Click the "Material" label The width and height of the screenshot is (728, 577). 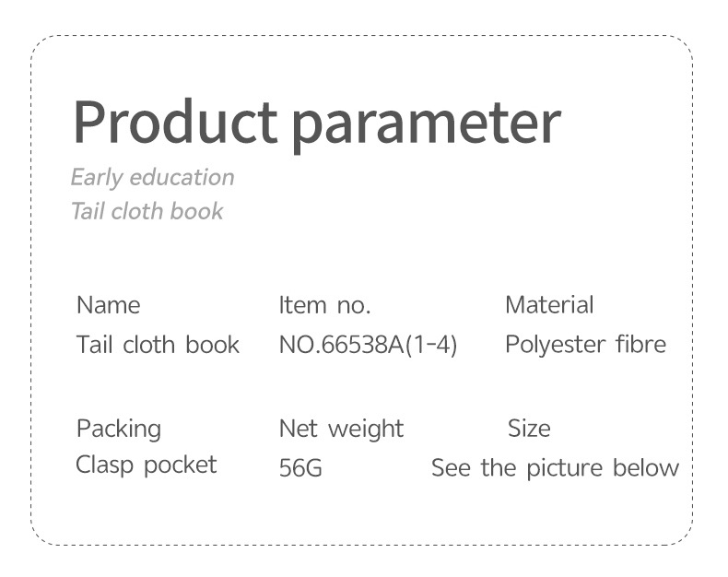click(549, 305)
